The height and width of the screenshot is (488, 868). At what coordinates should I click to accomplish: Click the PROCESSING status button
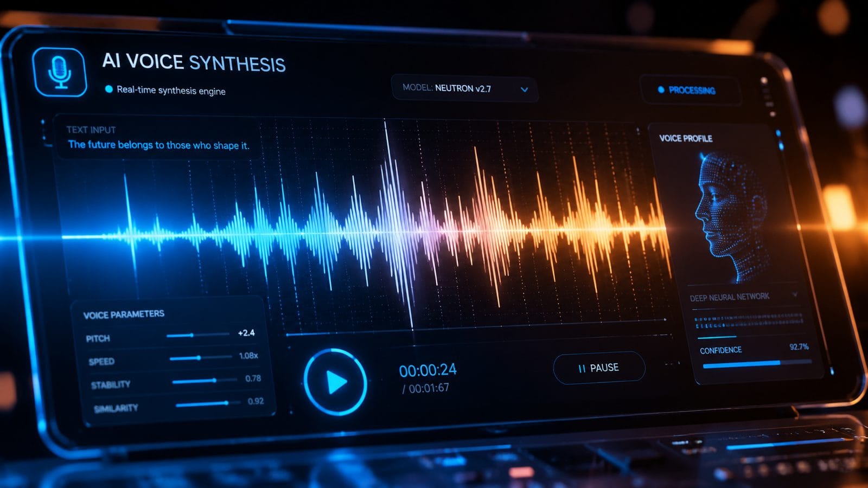click(x=690, y=90)
